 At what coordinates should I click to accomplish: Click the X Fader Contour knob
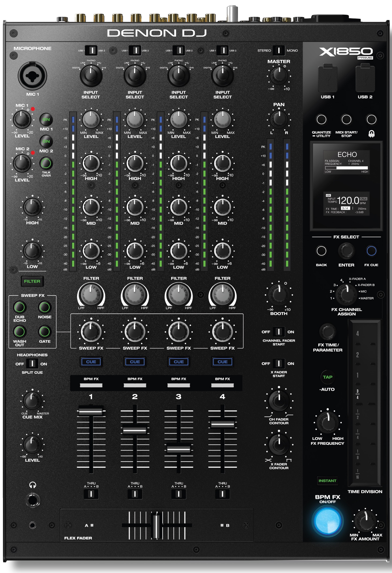[x=279, y=444]
